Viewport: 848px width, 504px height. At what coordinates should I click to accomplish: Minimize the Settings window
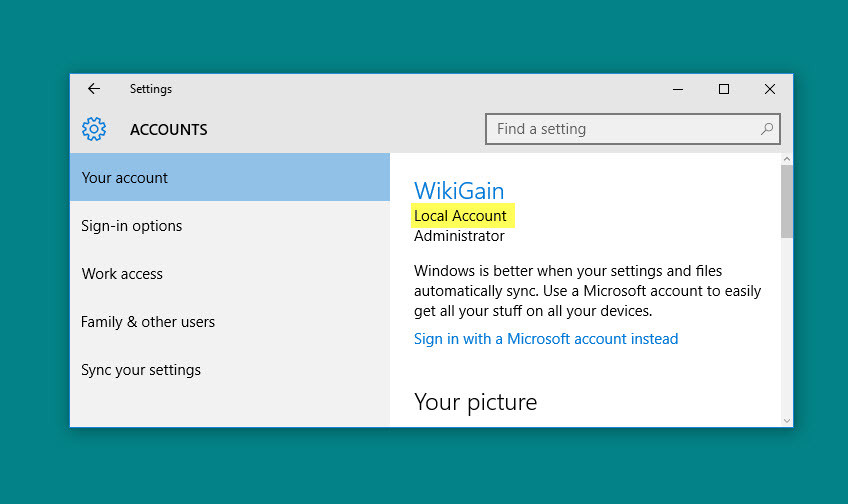coord(678,89)
